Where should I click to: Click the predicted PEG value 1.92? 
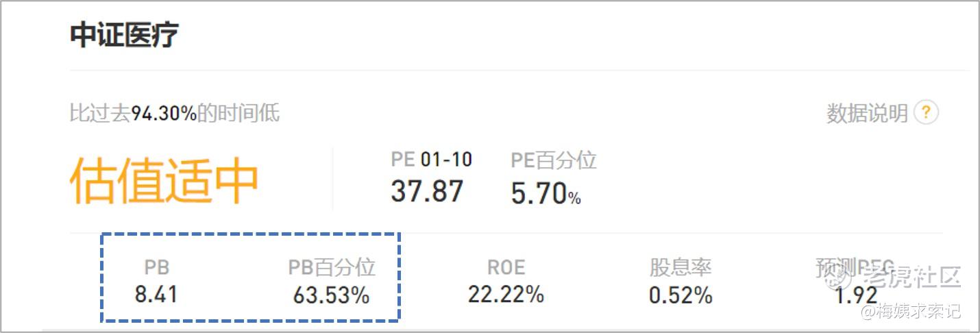pos(856,295)
